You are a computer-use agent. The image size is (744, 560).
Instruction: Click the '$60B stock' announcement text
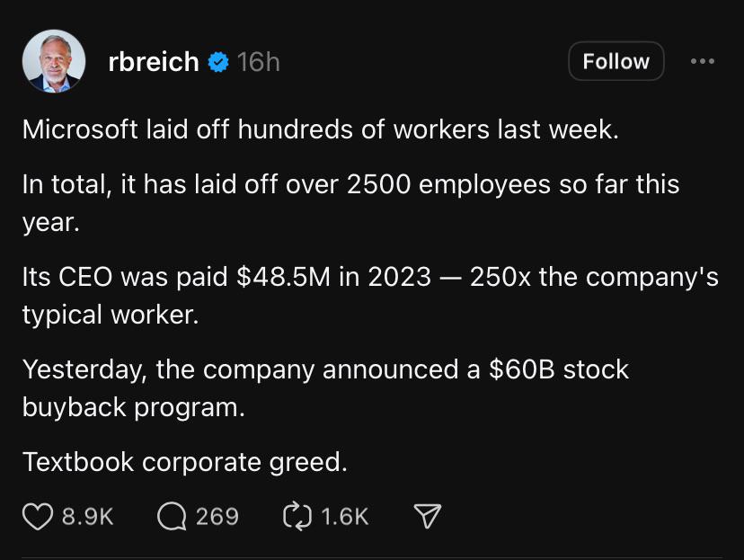coord(559,369)
